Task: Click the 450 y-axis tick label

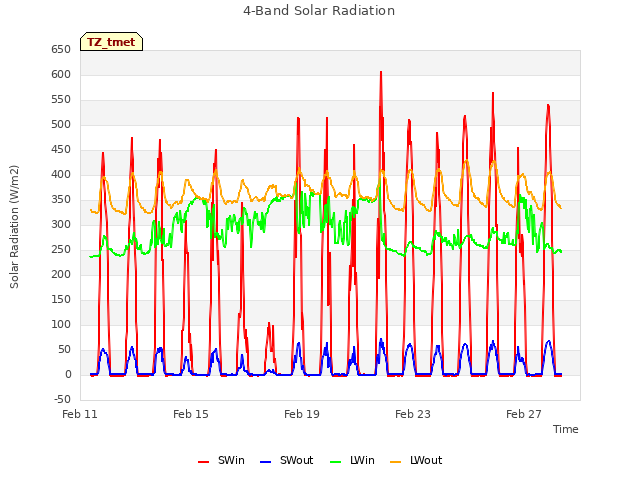Action: coord(61,150)
